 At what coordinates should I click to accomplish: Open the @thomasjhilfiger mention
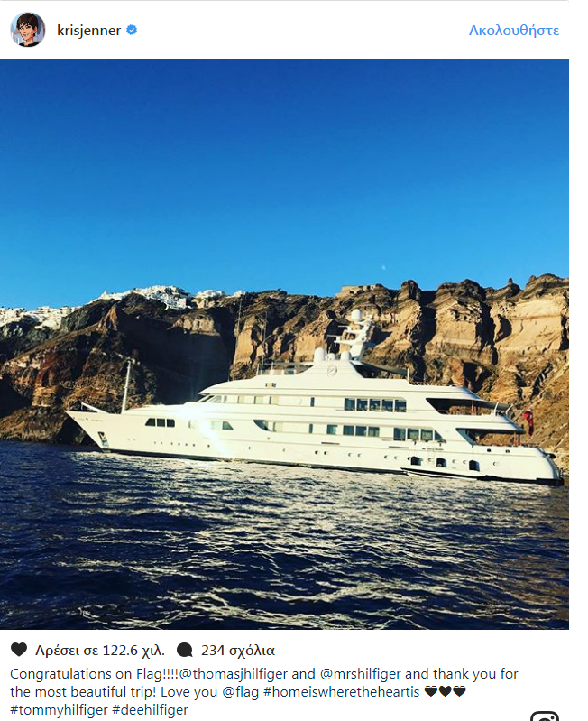[234, 674]
